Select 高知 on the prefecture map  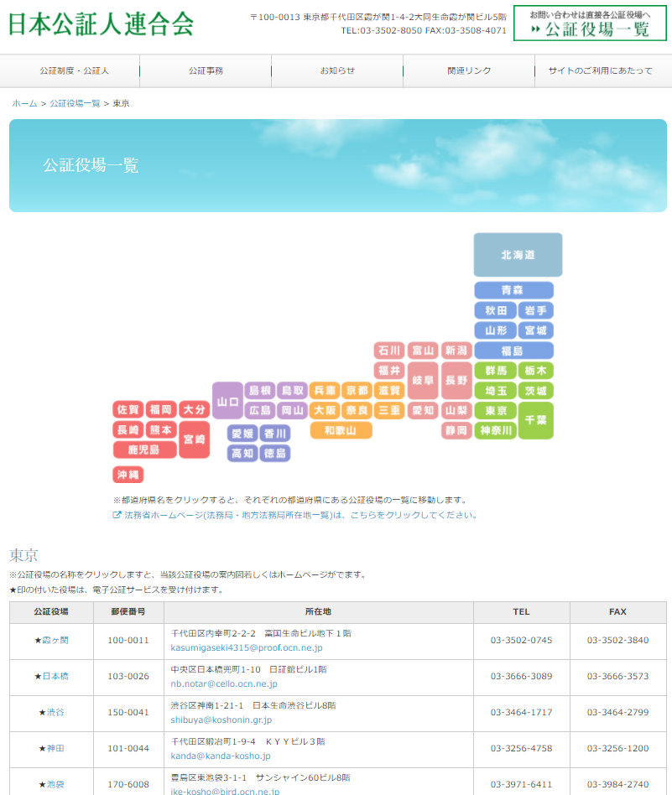242,454
